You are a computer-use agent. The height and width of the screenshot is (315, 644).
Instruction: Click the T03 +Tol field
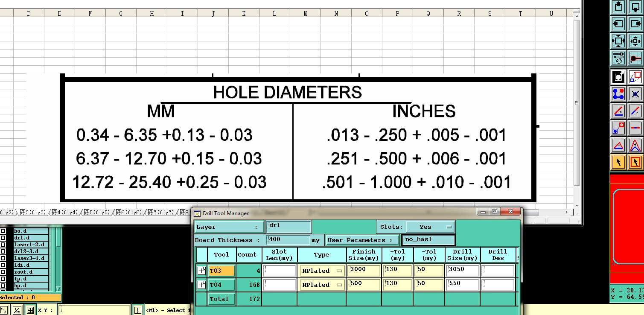click(x=398, y=271)
